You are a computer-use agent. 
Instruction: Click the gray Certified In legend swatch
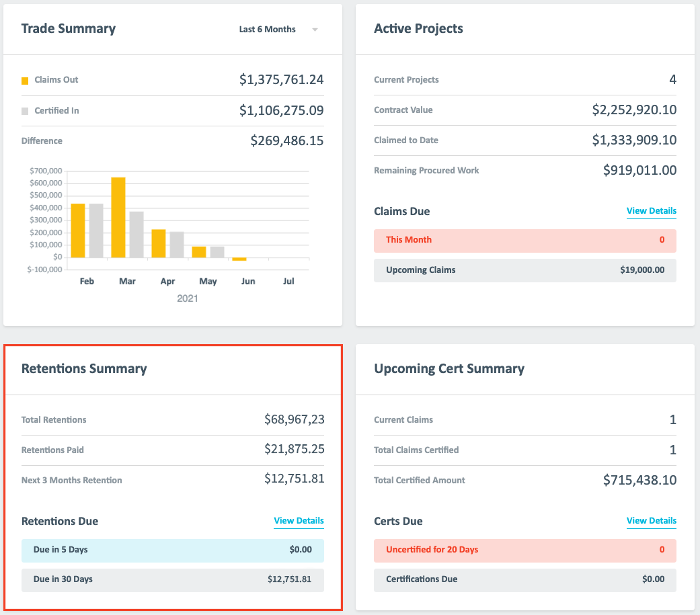coord(25,111)
